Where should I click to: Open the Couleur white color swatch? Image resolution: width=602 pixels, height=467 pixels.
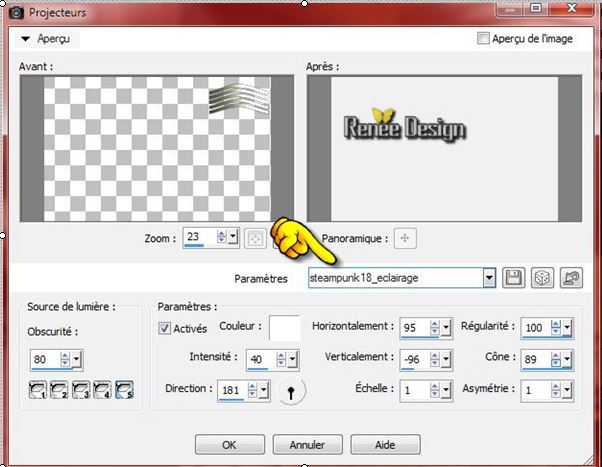coord(284,328)
